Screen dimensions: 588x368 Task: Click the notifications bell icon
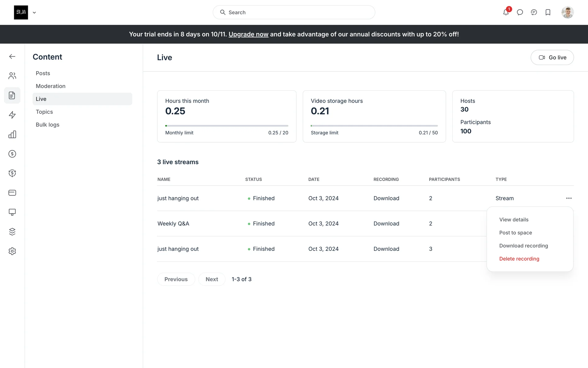click(506, 12)
